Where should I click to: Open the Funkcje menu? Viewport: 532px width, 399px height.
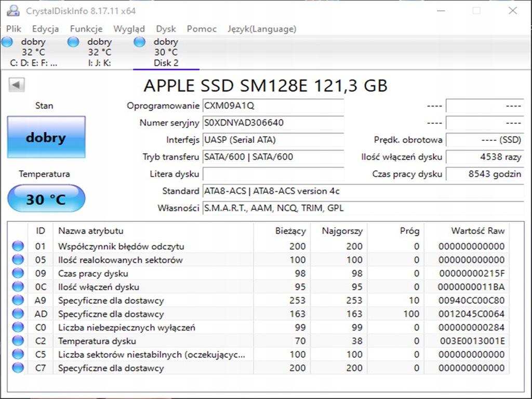pyautogui.click(x=86, y=29)
